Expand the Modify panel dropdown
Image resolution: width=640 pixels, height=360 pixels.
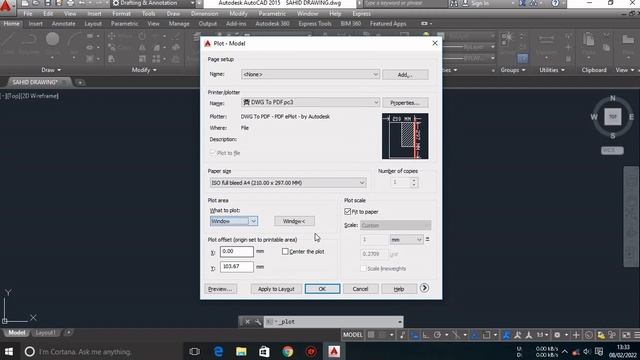144,70
